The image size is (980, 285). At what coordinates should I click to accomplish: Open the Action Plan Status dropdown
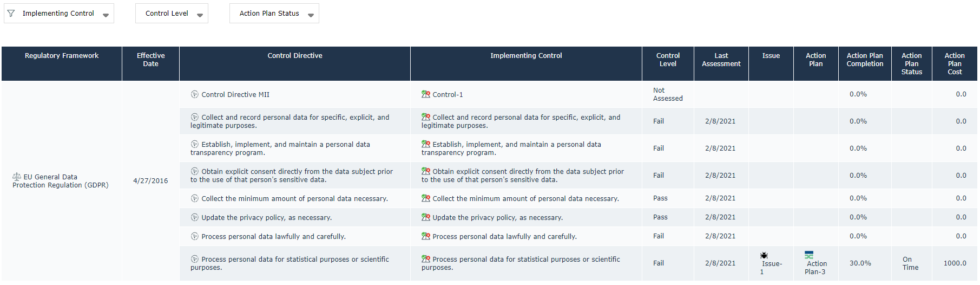(x=311, y=15)
